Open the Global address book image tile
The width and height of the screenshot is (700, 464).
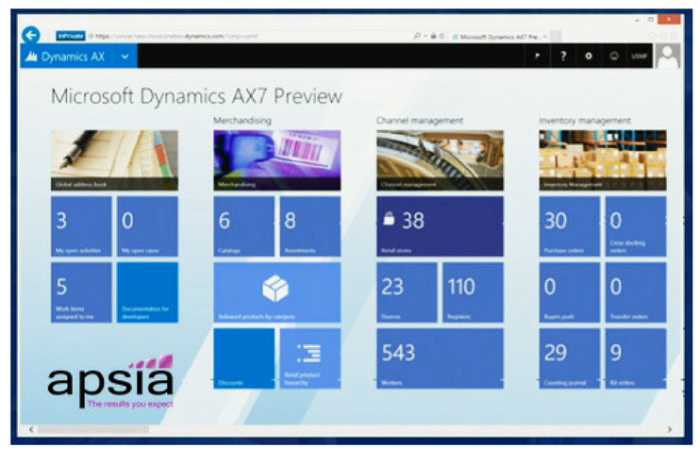tap(114, 160)
